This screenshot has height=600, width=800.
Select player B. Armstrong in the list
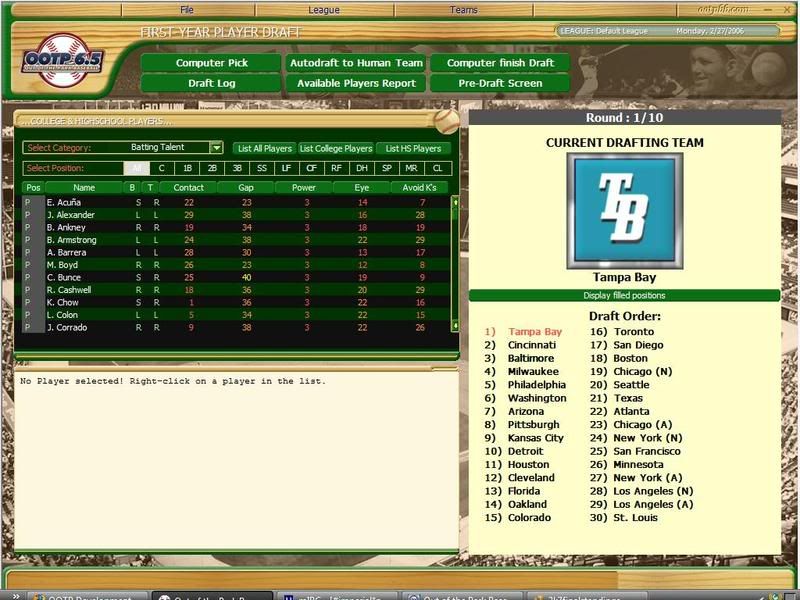(x=237, y=240)
